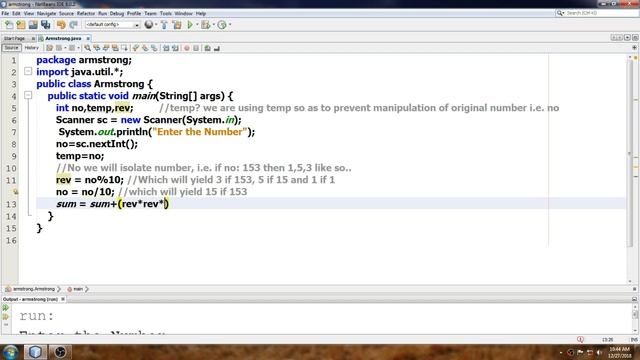Open NetBeans from the Windows taskbar
The image size is (640, 360).
click(35, 352)
